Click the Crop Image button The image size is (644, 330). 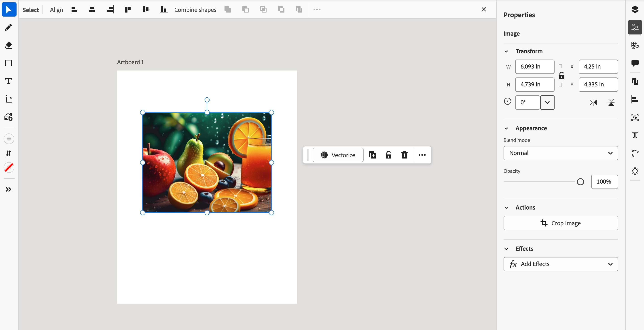coord(561,223)
